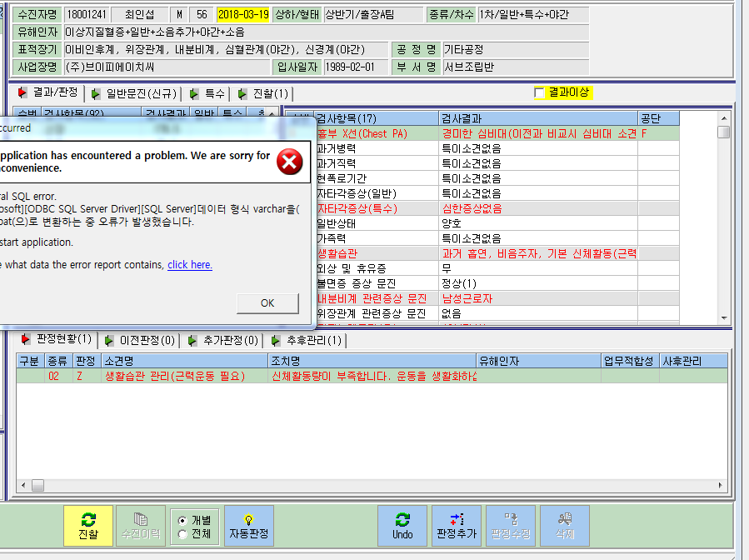Enable the 결과이상 checkbox

tap(539, 92)
